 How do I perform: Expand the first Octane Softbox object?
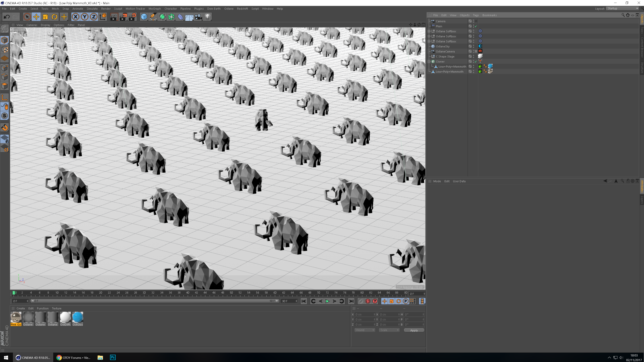(429, 31)
